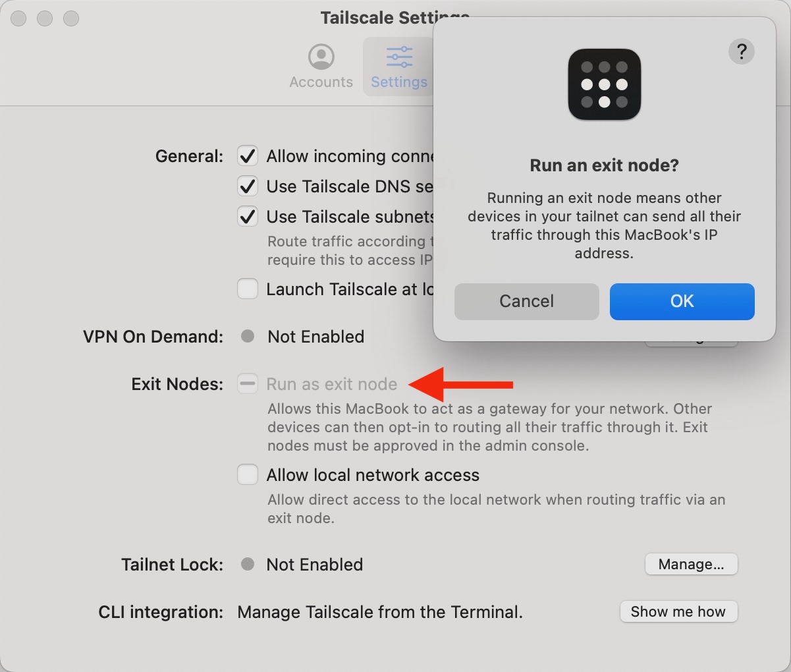Toggle Use Tailscale DNS settings checkbox
This screenshot has width=791, height=672.
pyautogui.click(x=248, y=186)
